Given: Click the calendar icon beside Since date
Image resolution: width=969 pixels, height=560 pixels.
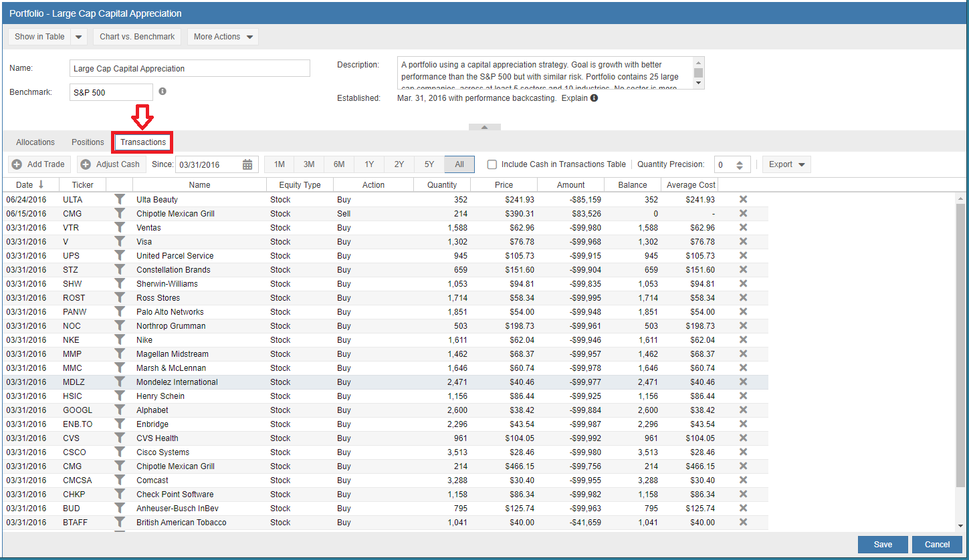Looking at the screenshot, I should pyautogui.click(x=247, y=164).
